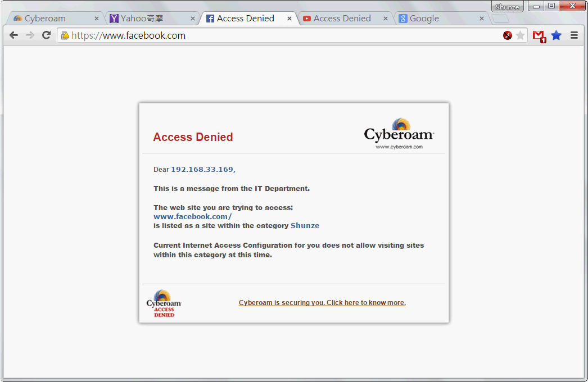Click the www.cyberoam.com text under logo
Image resolution: width=588 pixels, height=382 pixels.
point(399,147)
